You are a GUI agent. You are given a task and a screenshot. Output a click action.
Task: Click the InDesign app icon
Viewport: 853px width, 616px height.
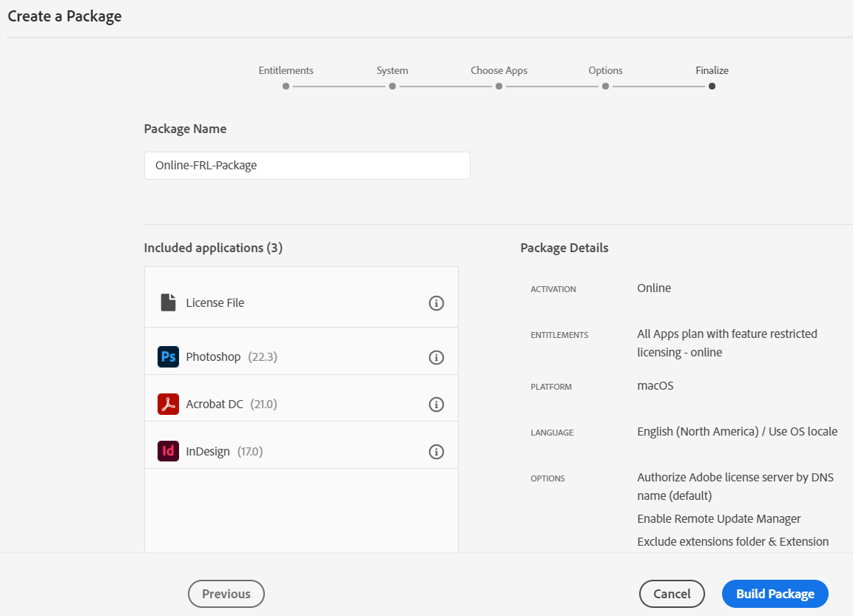tap(169, 451)
